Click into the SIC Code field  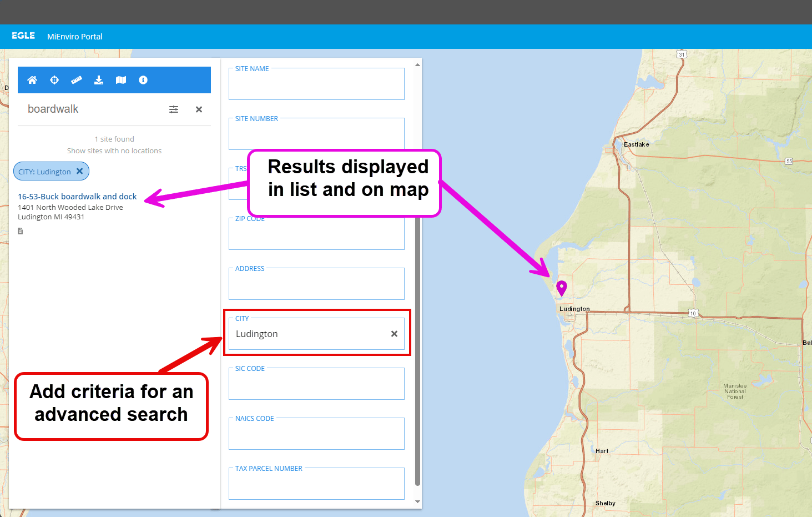pos(316,384)
